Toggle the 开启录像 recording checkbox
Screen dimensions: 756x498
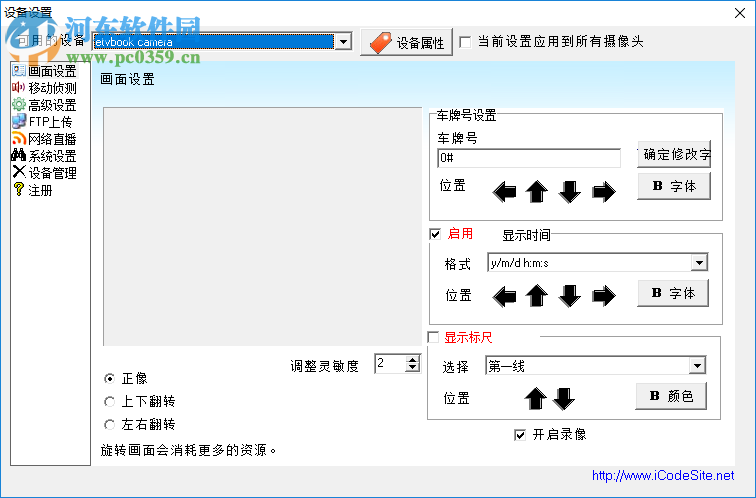[x=520, y=435]
